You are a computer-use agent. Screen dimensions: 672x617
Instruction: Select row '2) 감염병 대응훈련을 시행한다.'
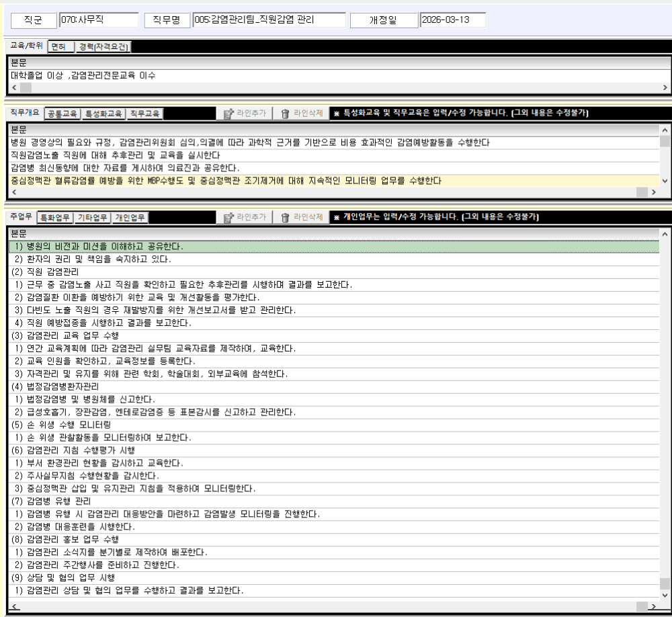334,527
